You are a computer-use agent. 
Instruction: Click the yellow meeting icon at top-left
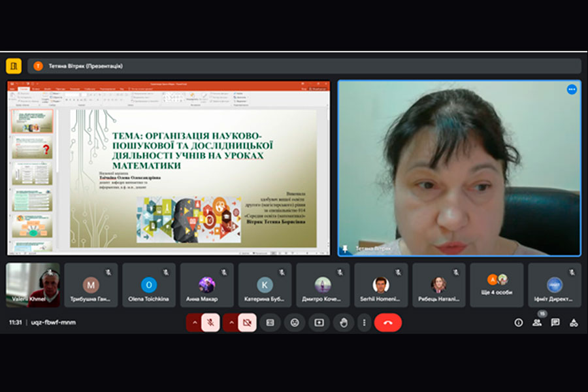tap(14, 66)
